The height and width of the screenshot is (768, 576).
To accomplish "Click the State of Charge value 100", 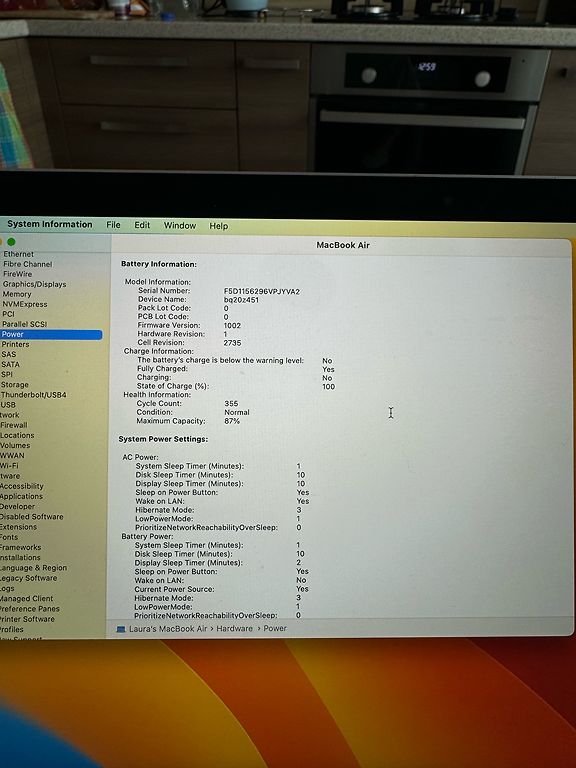I will click(x=329, y=386).
